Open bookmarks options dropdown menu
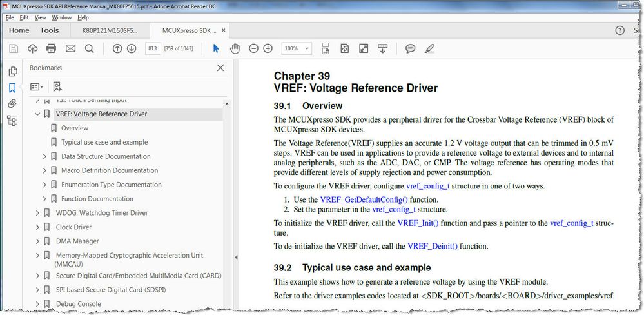 37,86
